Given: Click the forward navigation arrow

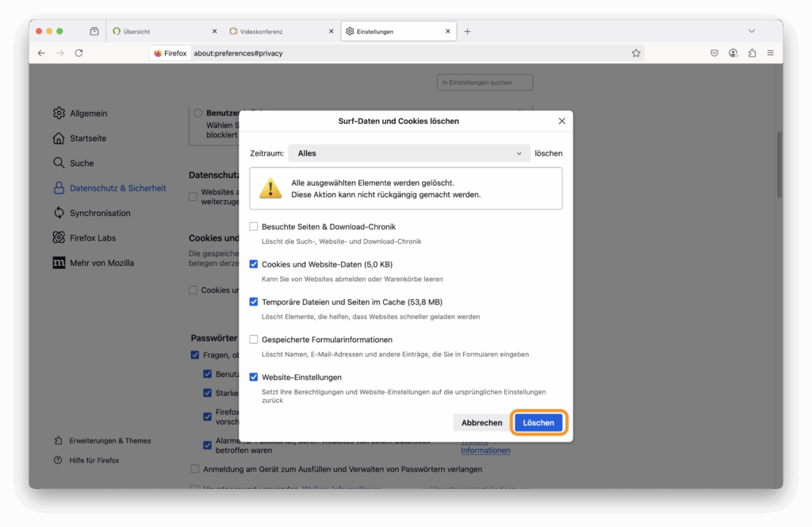Looking at the screenshot, I should 60,53.
